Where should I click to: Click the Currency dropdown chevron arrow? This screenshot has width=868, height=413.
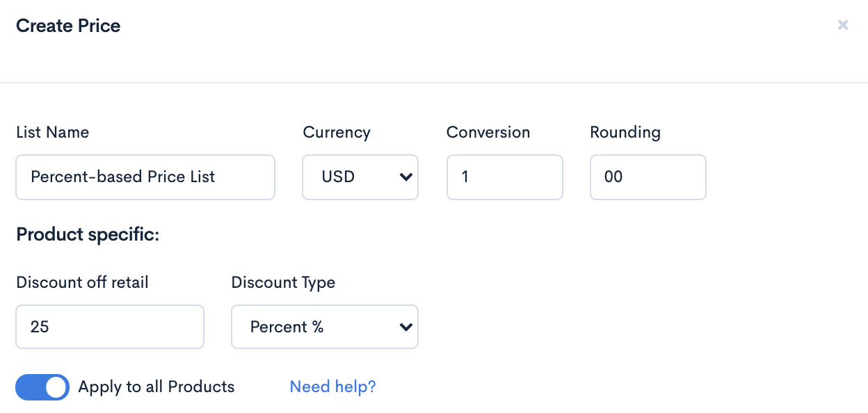pyautogui.click(x=406, y=177)
